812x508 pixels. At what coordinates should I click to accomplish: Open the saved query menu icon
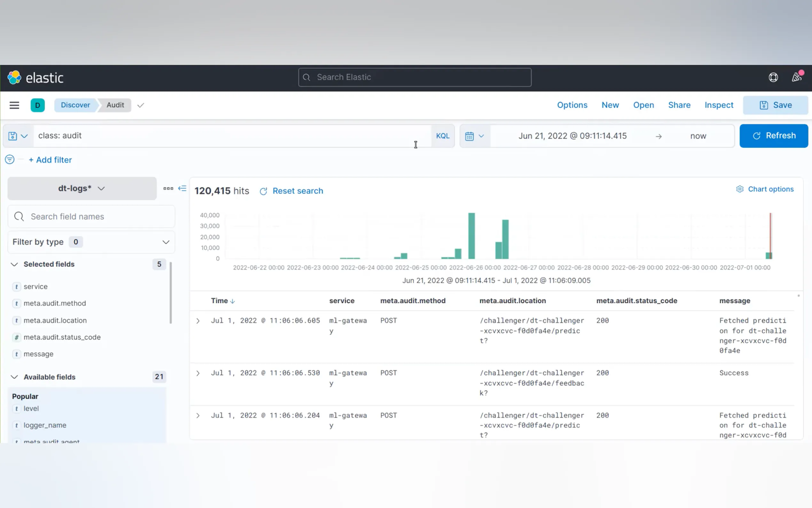(18, 136)
